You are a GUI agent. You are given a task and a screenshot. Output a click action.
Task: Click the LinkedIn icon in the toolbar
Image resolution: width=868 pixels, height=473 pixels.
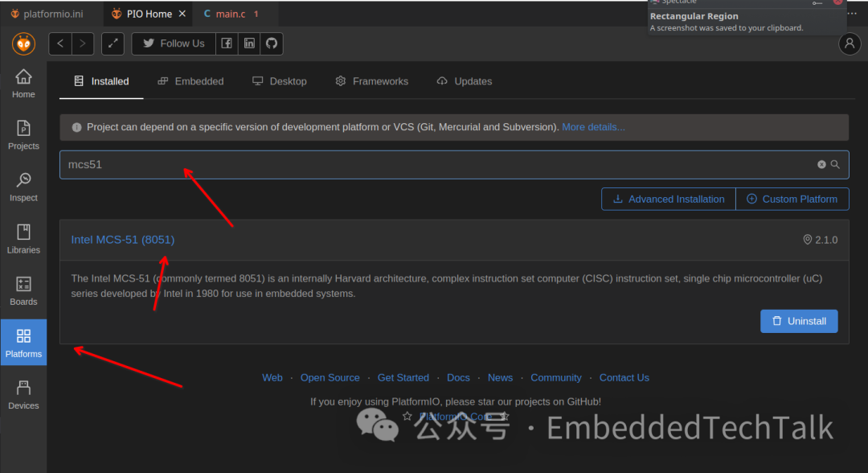tap(249, 43)
